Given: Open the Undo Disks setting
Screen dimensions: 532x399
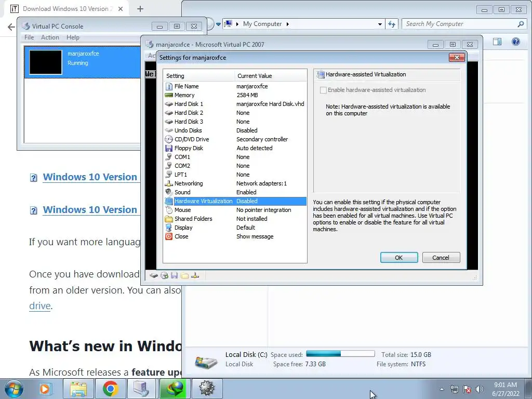Looking at the screenshot, I should 235,130.
